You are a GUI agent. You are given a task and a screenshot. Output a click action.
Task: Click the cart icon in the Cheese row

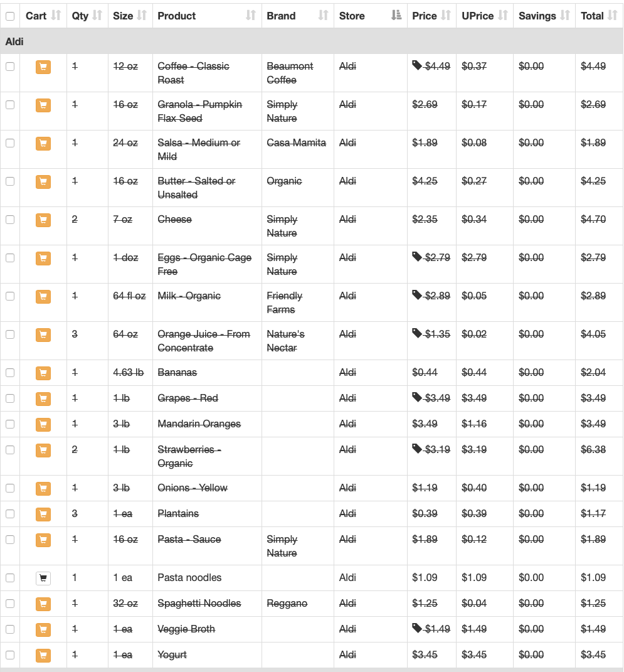point(43,220)
